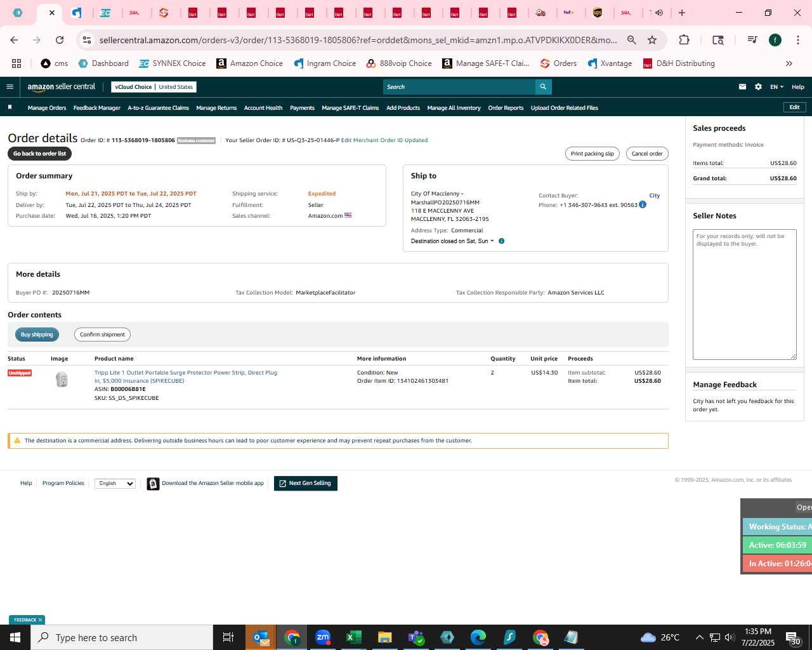Viewport: 812px width, 650px height.
Task: Click info icon beside Destination closed
Action: click(501, 241)
